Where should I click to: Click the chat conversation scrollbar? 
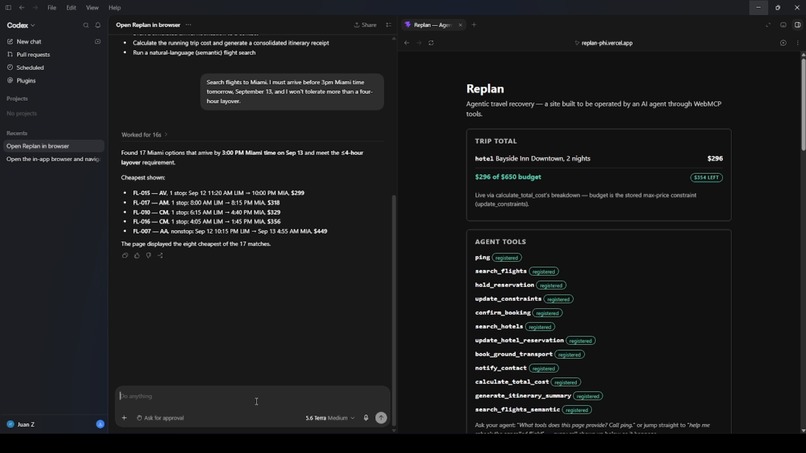pyautogui.click(x=394, y=309)
